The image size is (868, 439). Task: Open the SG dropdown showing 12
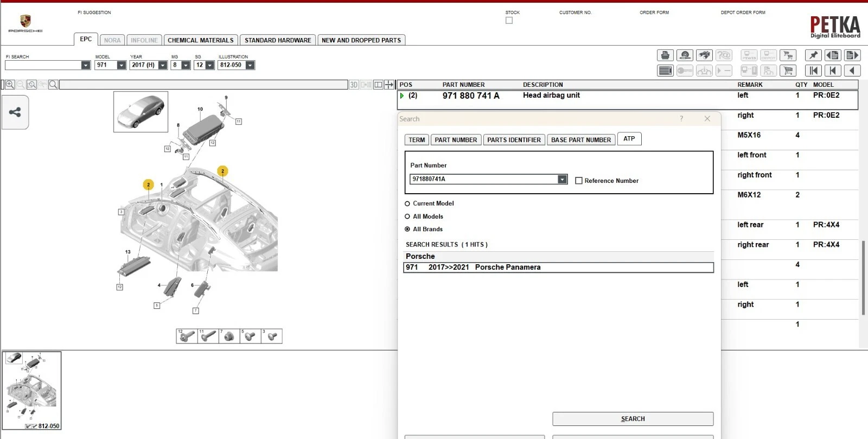point(210,65)
